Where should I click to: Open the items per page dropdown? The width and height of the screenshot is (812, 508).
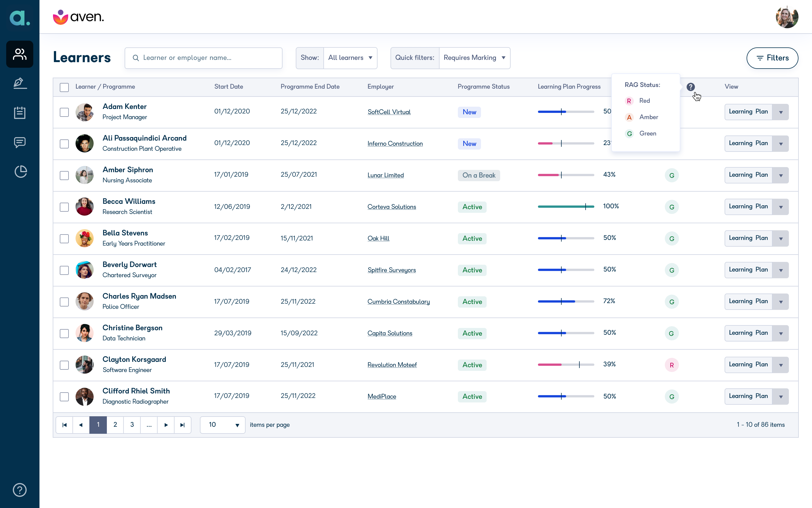223,425
